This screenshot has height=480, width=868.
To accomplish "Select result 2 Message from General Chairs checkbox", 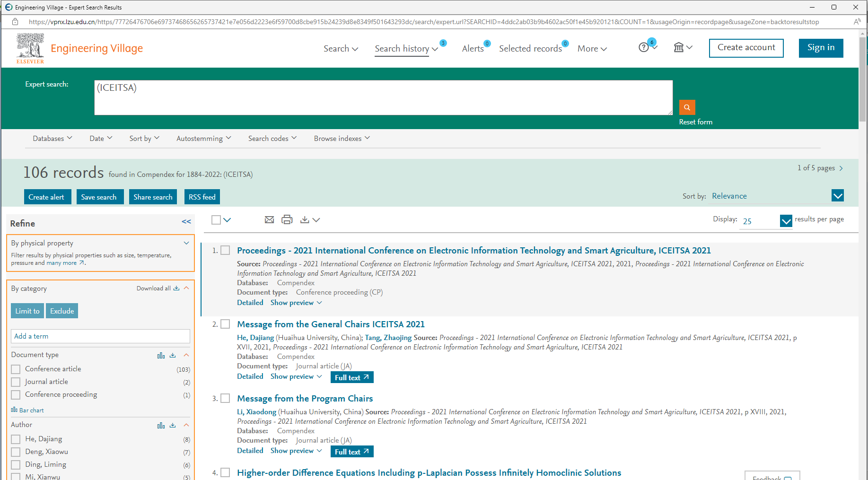I will (x=226, y=324).
